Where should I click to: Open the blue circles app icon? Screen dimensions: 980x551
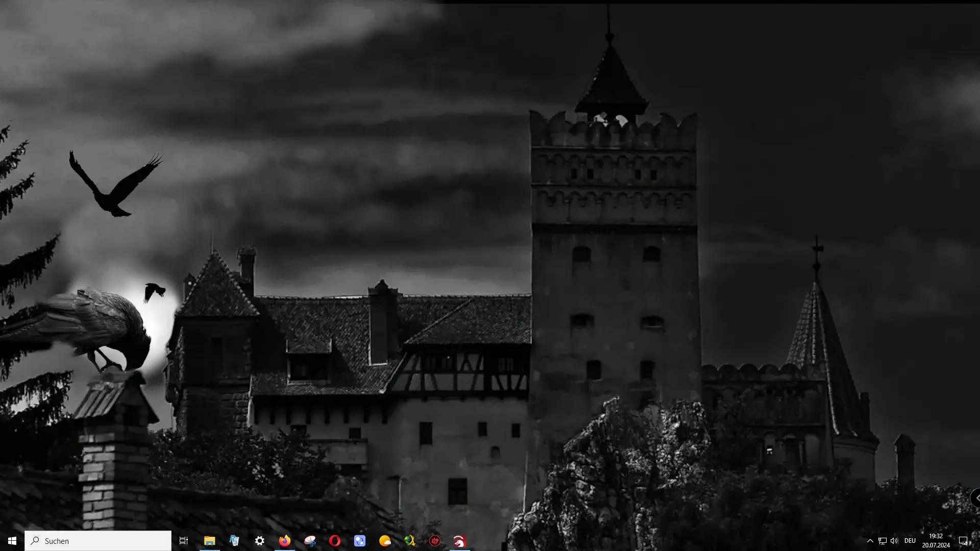pos(360,541)
